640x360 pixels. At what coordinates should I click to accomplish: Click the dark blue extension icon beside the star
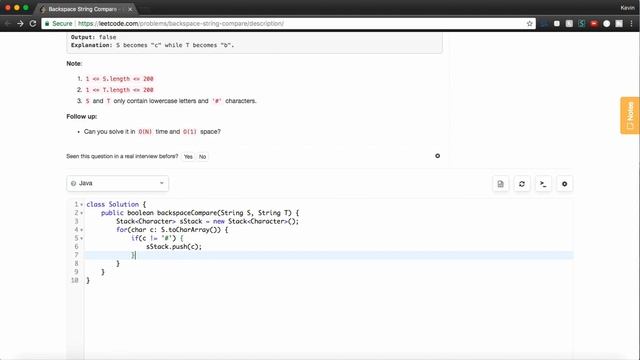tap(544, 24)
